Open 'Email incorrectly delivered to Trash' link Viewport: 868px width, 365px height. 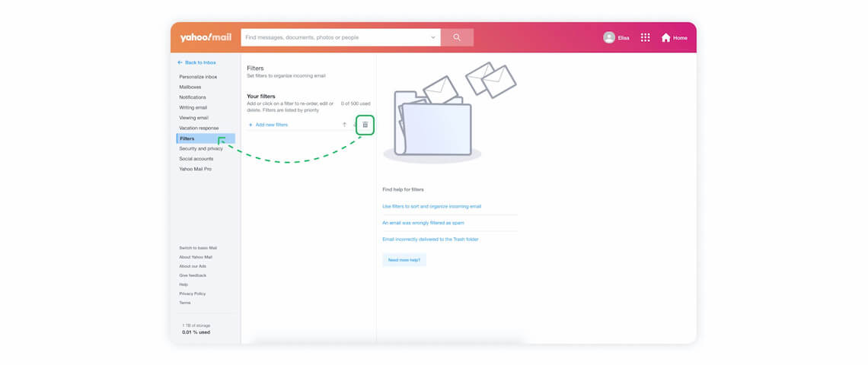click(x=430, y=240)
